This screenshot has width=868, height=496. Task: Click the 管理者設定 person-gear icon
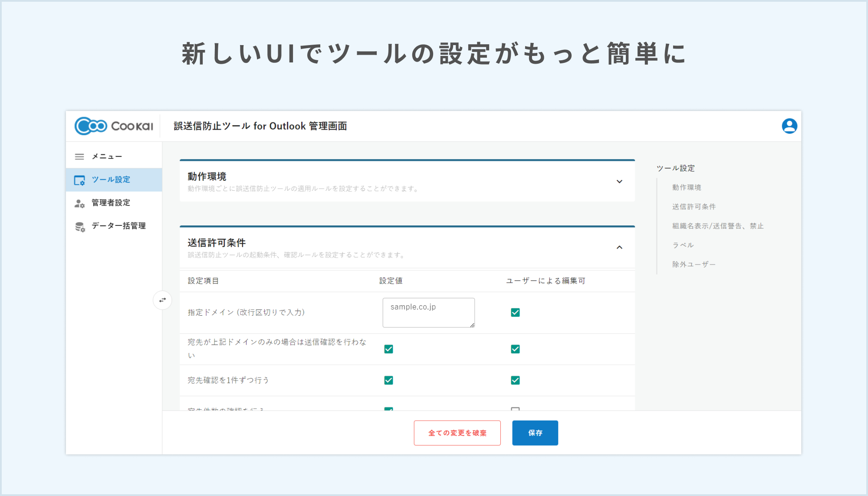(79, 203)
